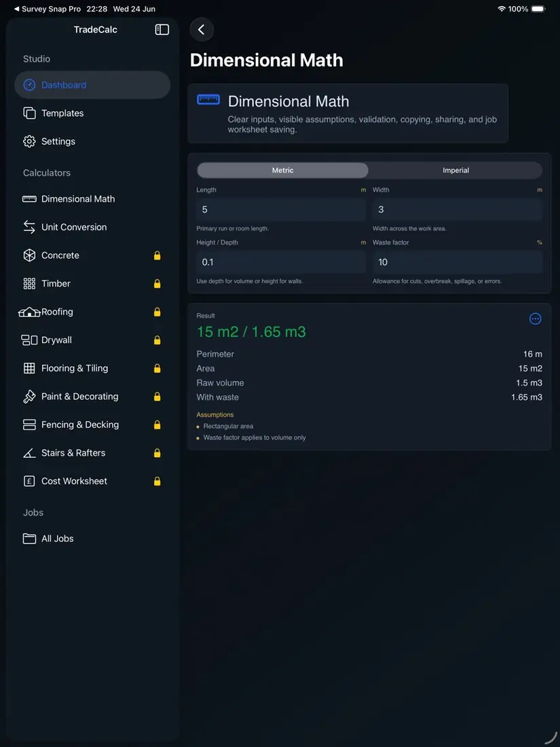Click the Drywall panels icon
Screen dimensions: 560x747
[29, 340]
